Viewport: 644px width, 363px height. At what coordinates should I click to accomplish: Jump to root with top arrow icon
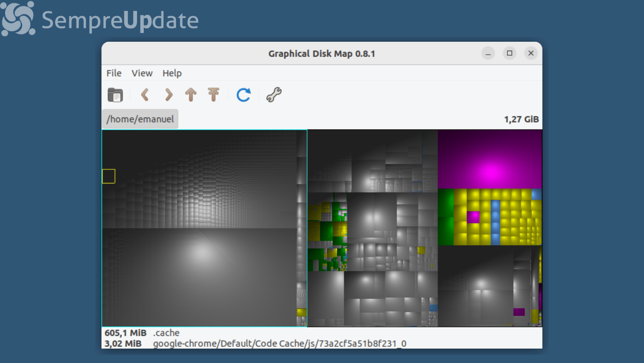point(214,95)
